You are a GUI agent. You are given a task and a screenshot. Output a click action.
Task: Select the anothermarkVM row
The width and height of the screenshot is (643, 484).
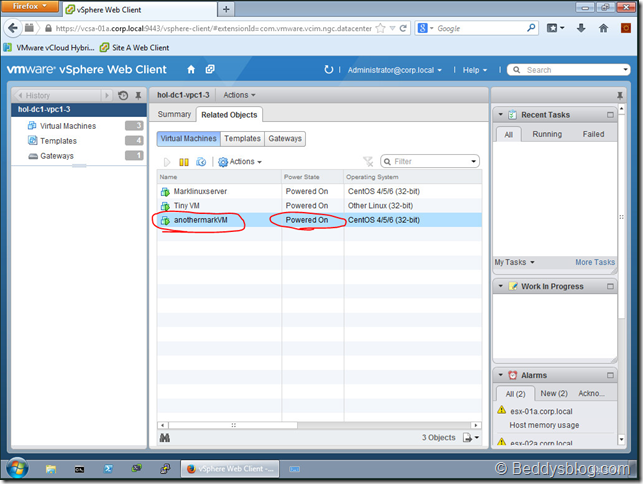point(319,220)
